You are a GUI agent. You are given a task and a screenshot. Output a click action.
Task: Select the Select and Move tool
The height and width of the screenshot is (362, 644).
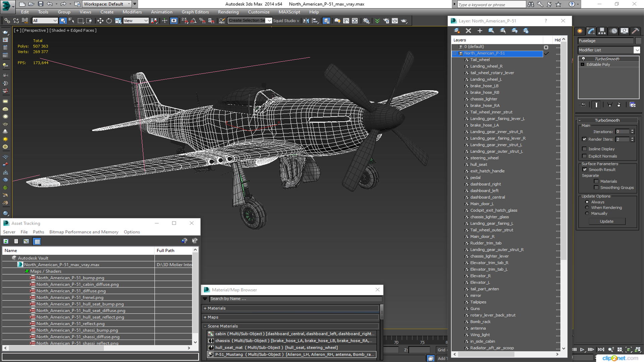pyautogui.click(x=100, y=21)
